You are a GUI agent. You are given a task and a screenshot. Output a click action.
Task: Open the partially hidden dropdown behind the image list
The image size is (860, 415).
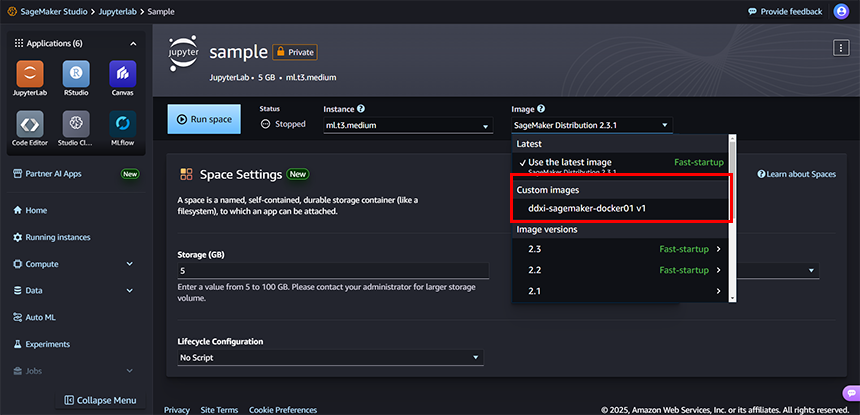[x=777, y=270]
